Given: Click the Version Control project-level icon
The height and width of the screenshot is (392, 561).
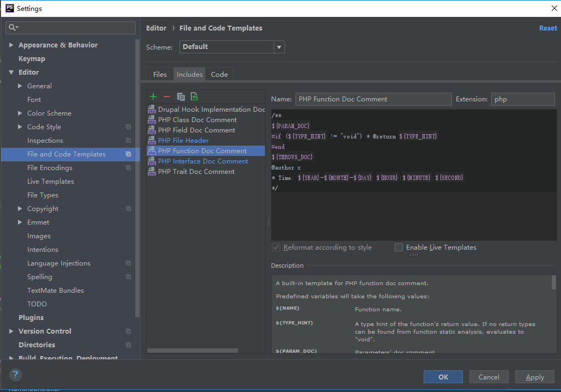Looking at the screenshot, I should pos(129,331).
